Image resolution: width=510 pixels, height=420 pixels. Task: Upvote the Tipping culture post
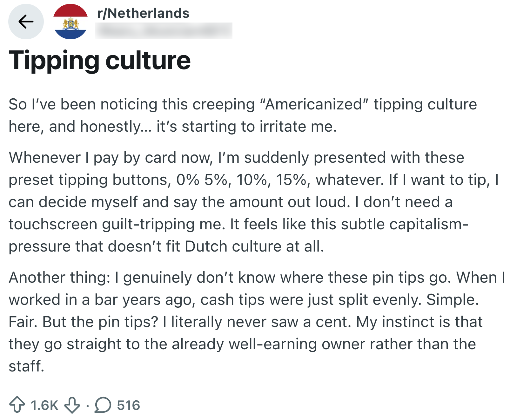pos(17,405)
